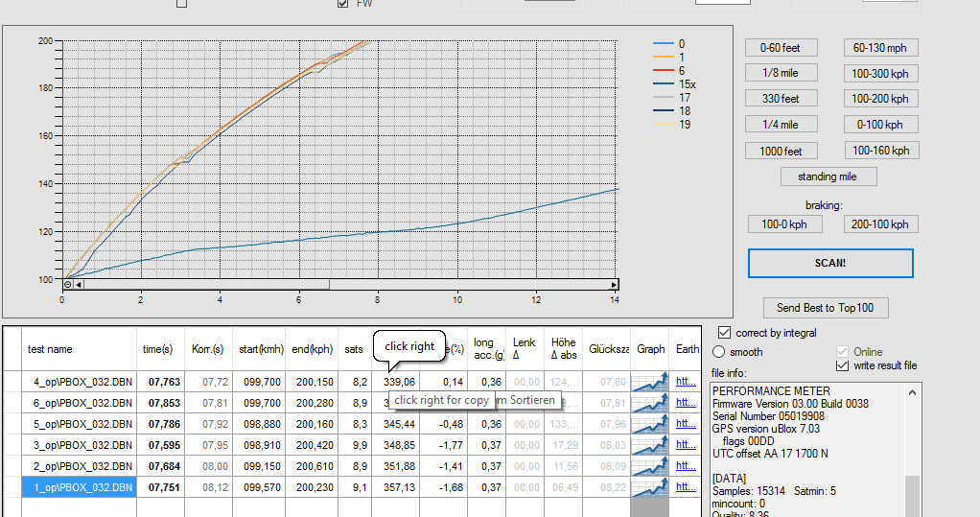Click chart scrollbar left arrow

tap(78, 285)
